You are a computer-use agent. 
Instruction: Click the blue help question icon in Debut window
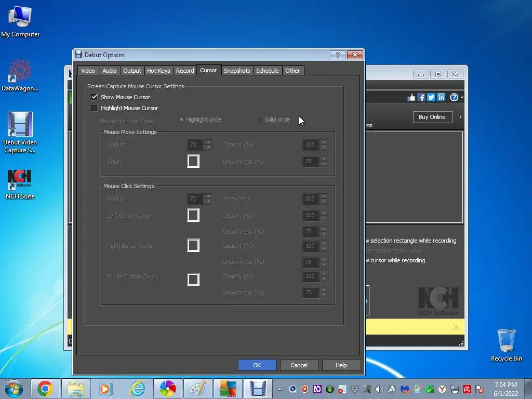coord(454,98)
